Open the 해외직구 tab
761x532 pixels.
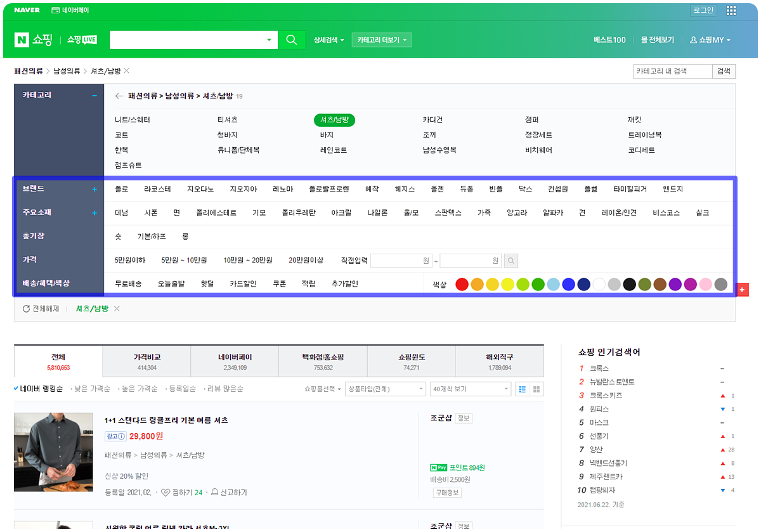point(500,355)
